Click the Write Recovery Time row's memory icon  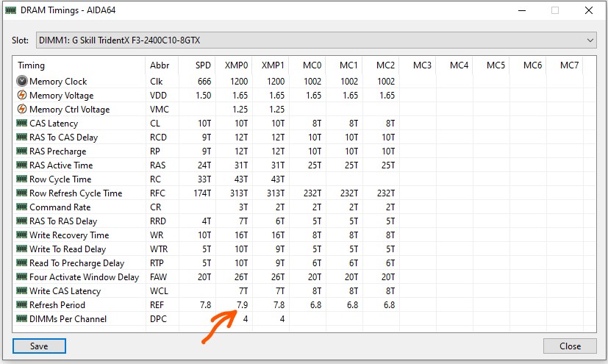pyautogui.click(x=22, y=235)
